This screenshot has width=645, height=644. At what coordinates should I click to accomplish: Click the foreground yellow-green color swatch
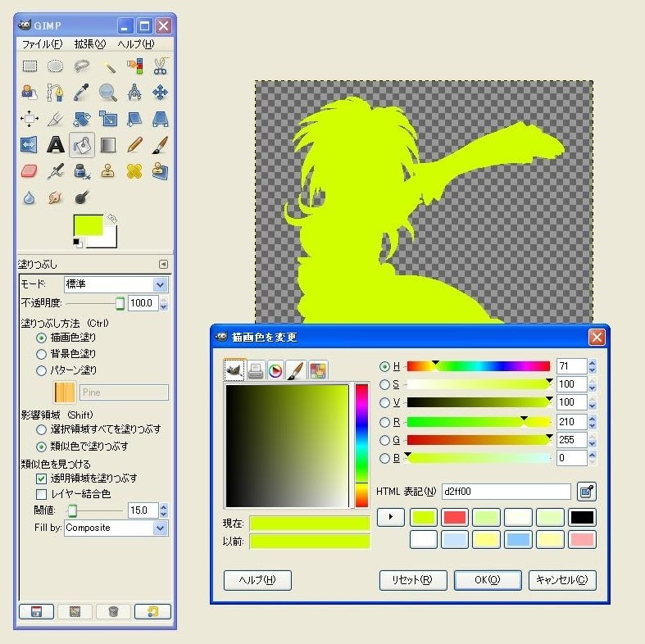click(x=88, y=225)
